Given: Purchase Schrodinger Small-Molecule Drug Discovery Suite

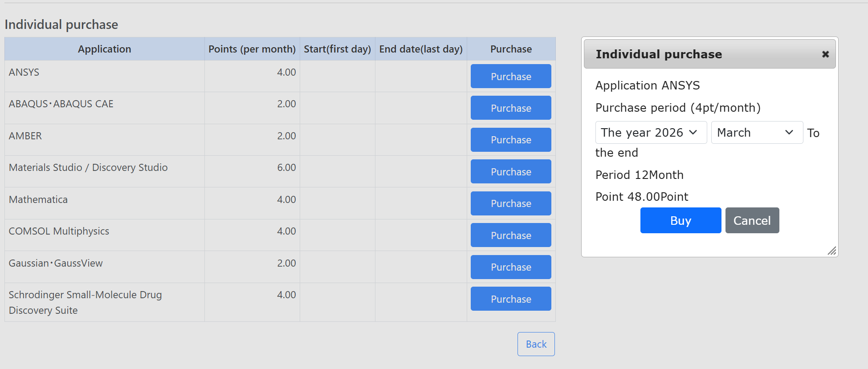Looking at the screenshot, I should coord(511,299).
